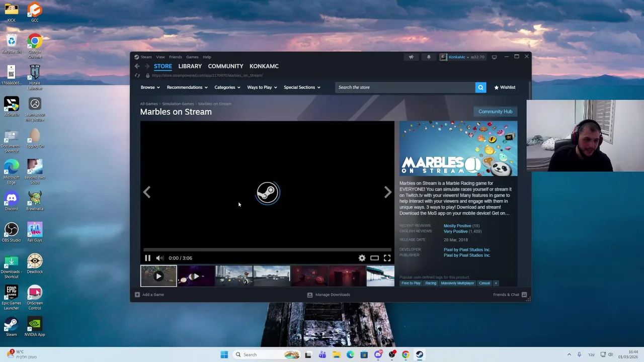Select the red room screenshot thumbnail
644x362 pixels.
tap(347, 276)
